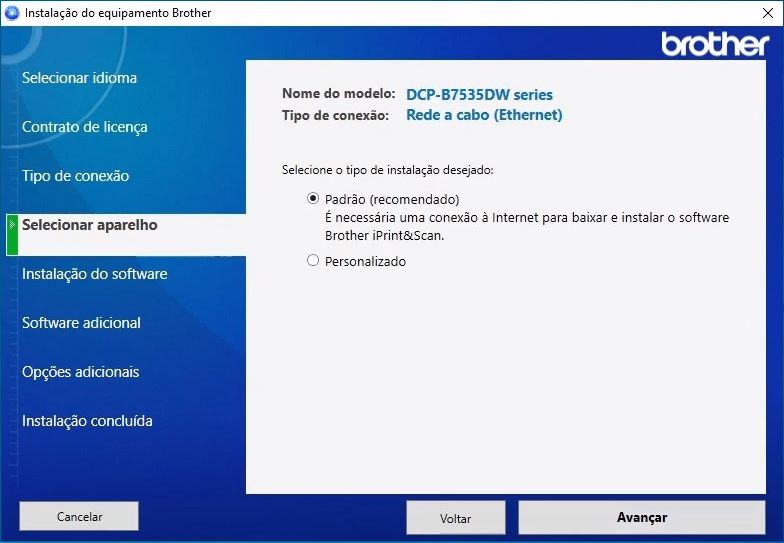The height and width of the screenshot is (543, 784).
Task: Open the Selecionar idioma step
Action: pos(80,78)
